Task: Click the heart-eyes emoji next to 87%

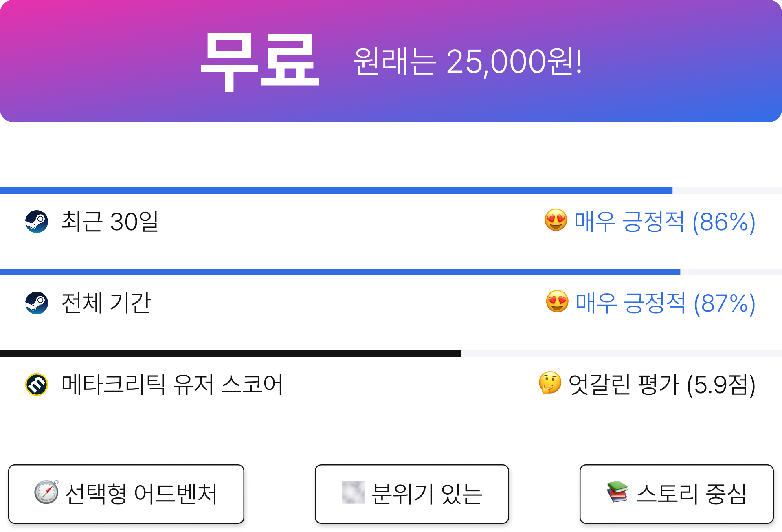Action: 557,301
